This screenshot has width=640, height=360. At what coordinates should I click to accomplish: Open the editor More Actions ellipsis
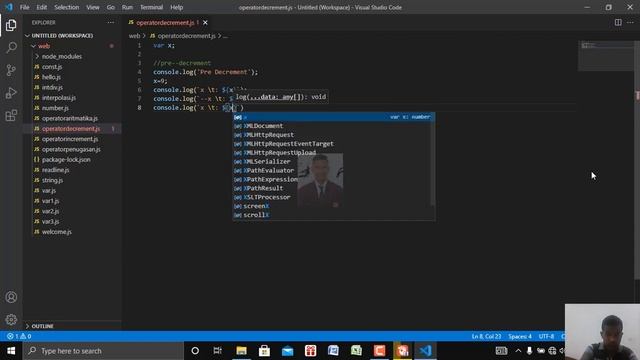(x=630, y=22)
